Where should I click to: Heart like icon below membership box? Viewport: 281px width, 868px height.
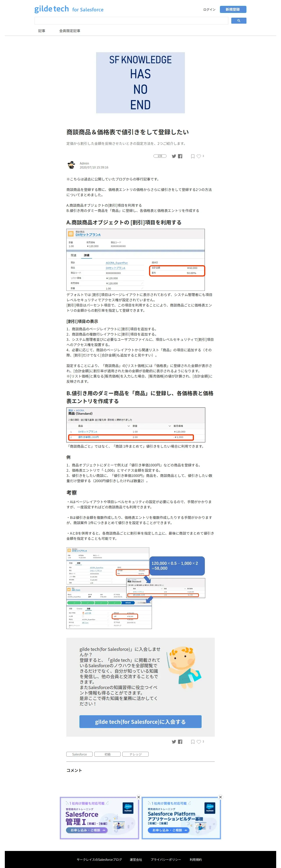(199, 742)
